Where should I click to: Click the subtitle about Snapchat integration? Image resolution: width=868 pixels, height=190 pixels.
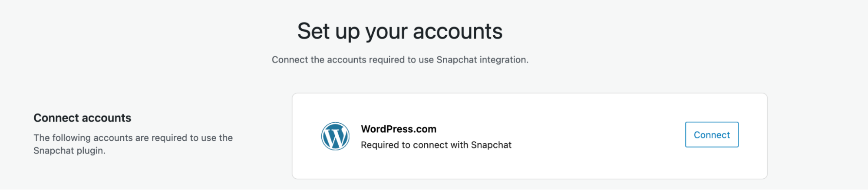point(399,60)
